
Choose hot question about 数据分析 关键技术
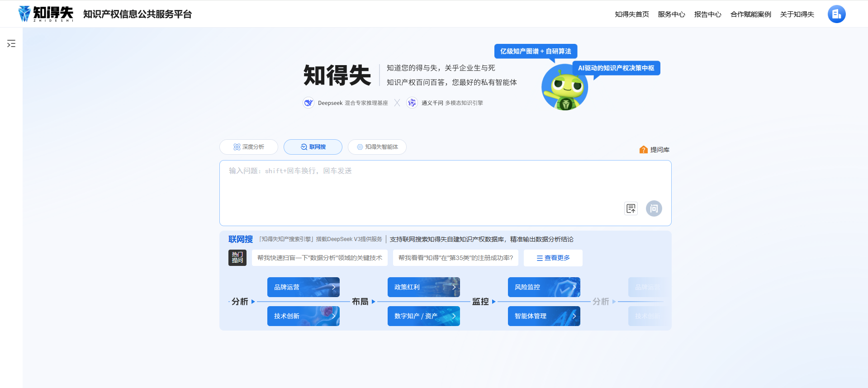click(320, 258)
